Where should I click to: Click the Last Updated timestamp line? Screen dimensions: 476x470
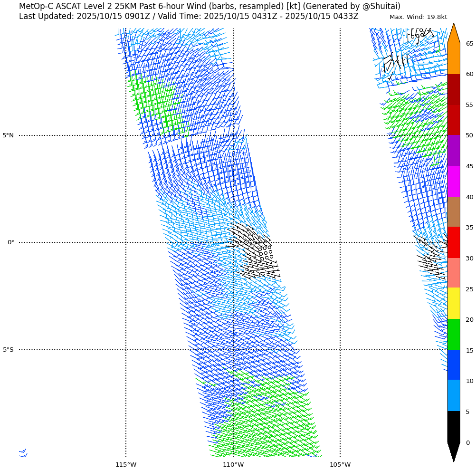[189, 16]
